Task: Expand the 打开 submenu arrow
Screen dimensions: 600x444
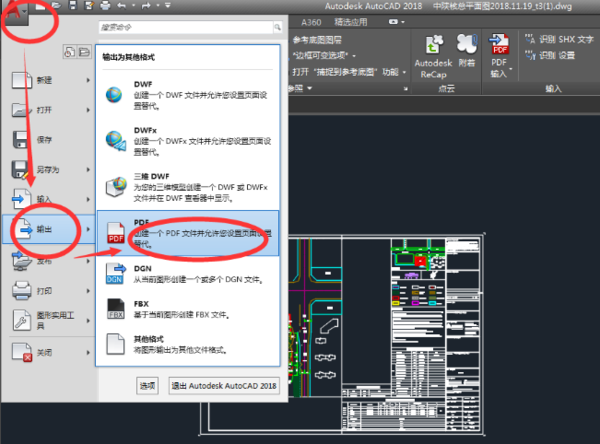Action: [x=88, y=110]
